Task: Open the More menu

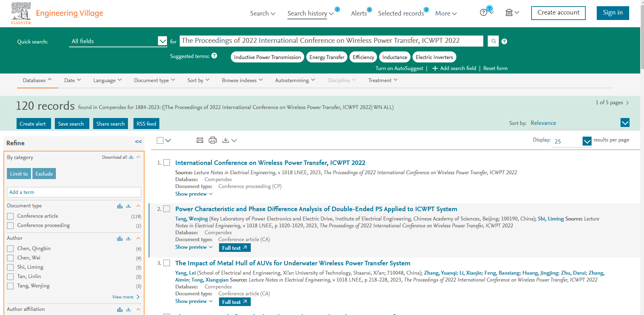Action: click(x=446, y=13)
